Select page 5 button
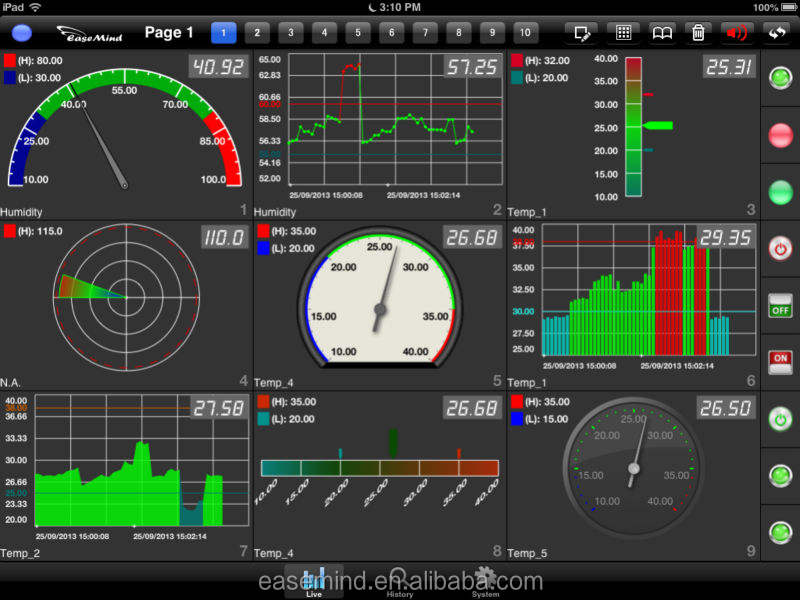Screen dimensions: 800x600 pos(358,33)
